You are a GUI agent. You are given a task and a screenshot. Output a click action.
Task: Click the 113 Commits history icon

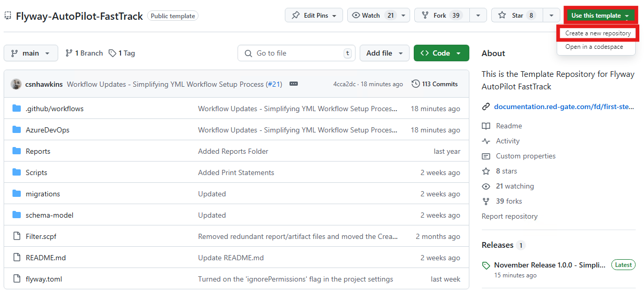click(416, 84)
